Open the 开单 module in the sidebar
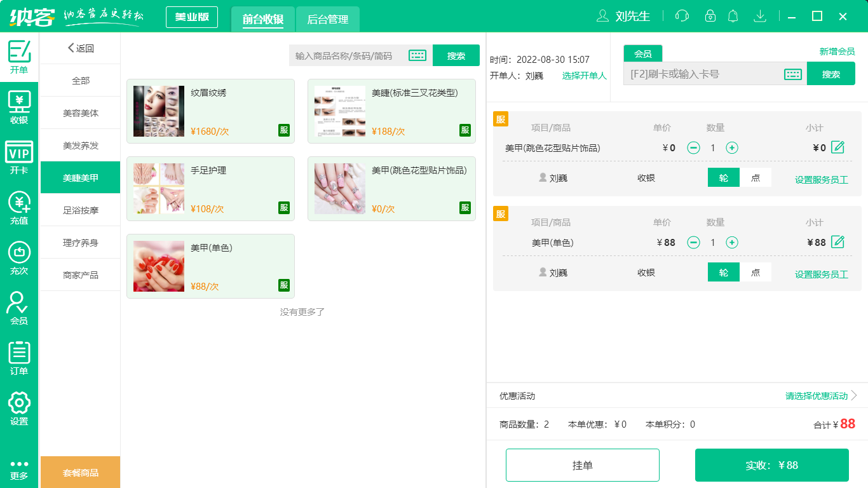Image resolution: width=868 pixels, height=488 pixels. [19, 50]
